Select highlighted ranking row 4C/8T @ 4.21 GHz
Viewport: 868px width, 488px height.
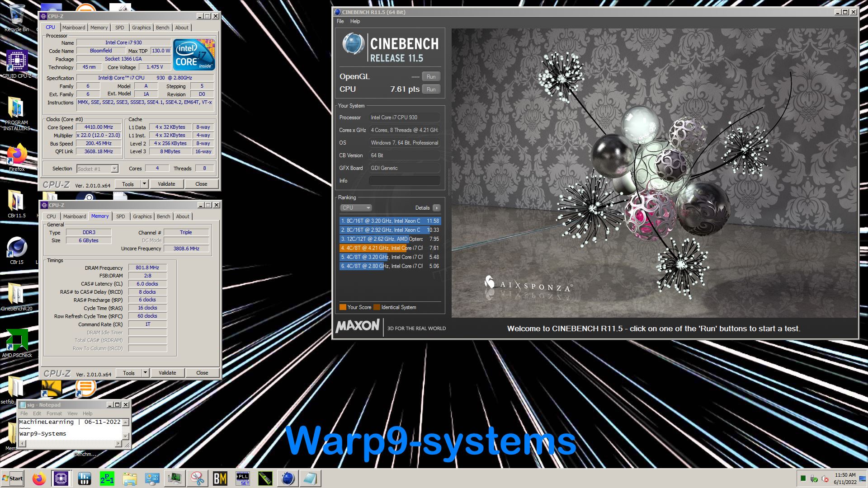(390, 248)
